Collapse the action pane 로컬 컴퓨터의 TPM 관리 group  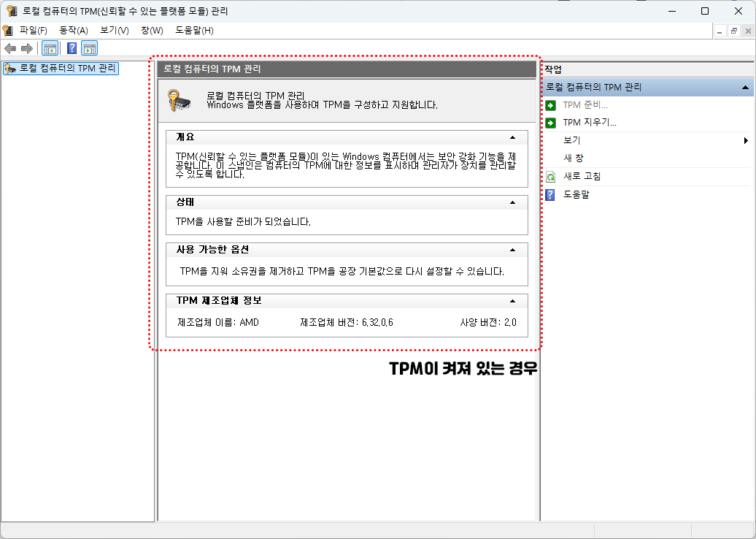coord(745,88)
